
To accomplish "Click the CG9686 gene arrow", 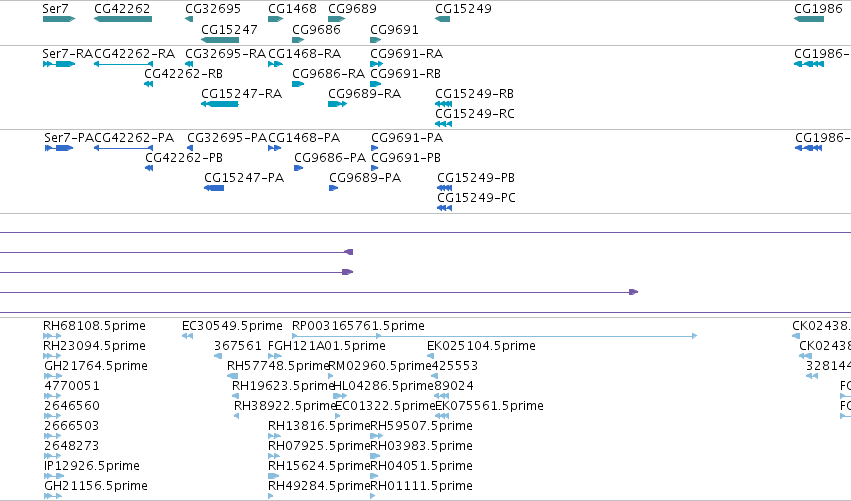I will tap(298, 40).
